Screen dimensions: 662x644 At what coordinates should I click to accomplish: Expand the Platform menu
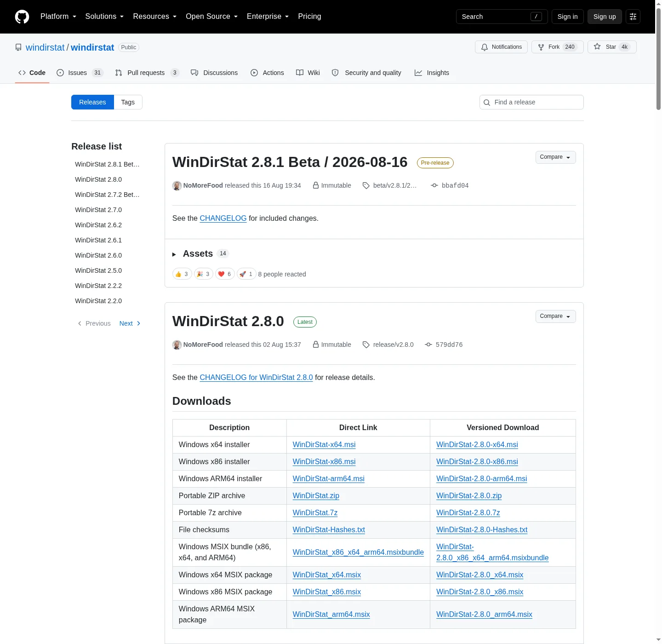(x=58, y=17)
